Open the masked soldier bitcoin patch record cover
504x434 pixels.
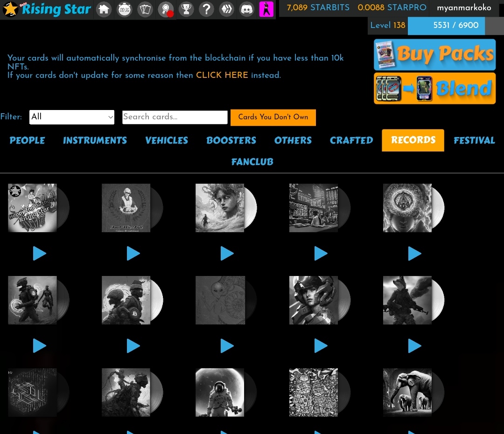(126, 300)
